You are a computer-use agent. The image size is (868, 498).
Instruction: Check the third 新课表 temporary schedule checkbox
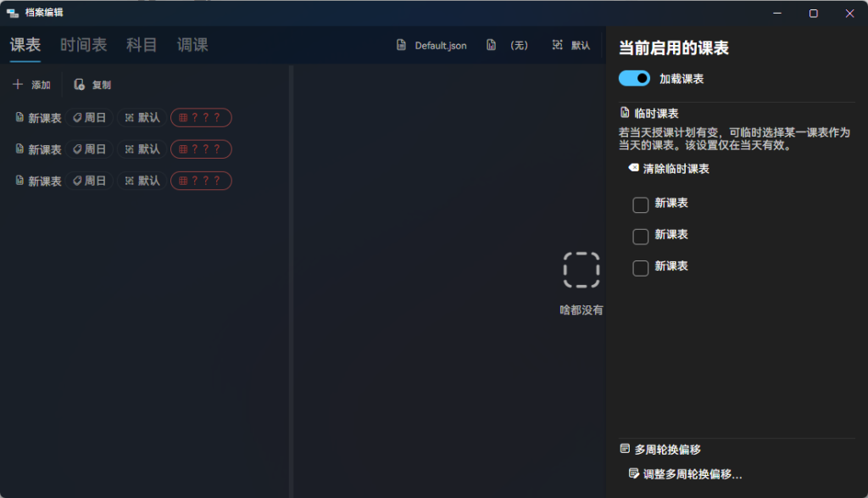(x=640, y=267)
